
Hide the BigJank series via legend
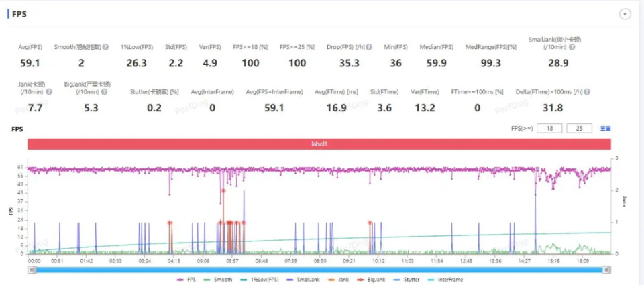pyautogui.click(x=372, y=280)
